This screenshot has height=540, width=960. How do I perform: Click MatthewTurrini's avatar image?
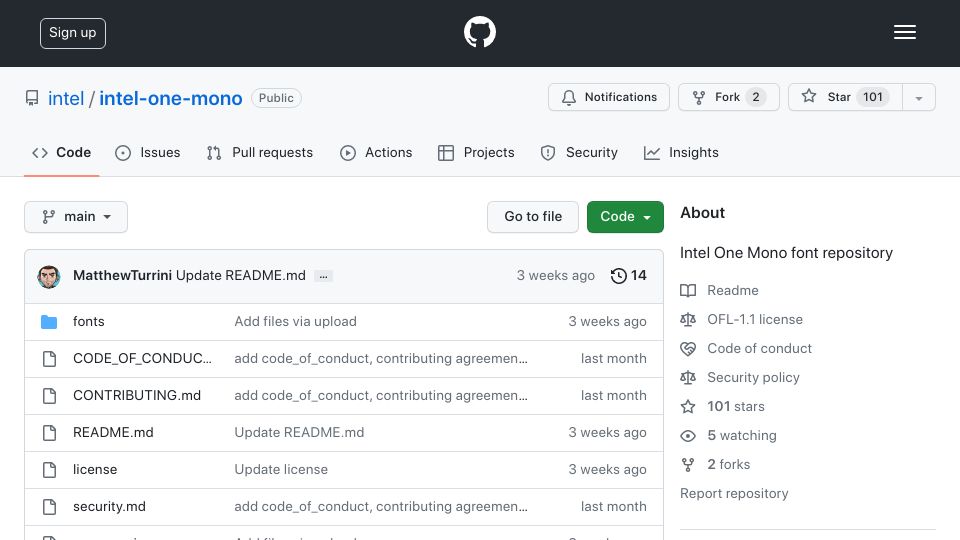point(49,276)
